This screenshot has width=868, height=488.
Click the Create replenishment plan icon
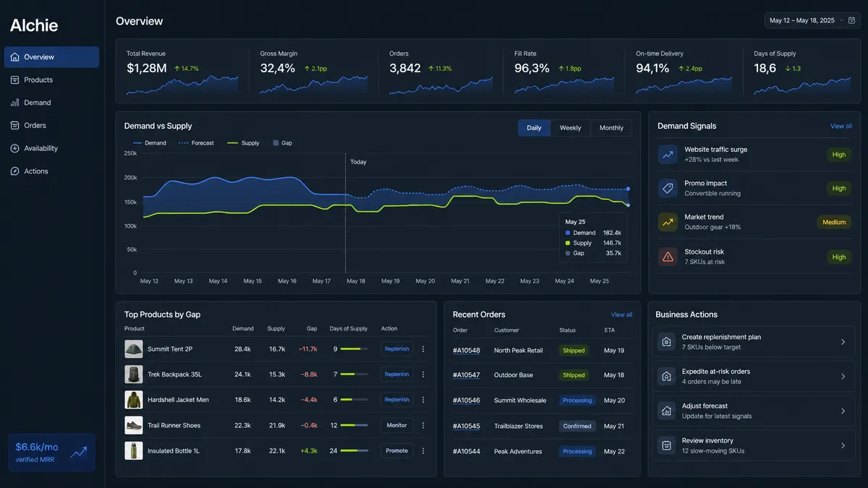click(666, 342)
